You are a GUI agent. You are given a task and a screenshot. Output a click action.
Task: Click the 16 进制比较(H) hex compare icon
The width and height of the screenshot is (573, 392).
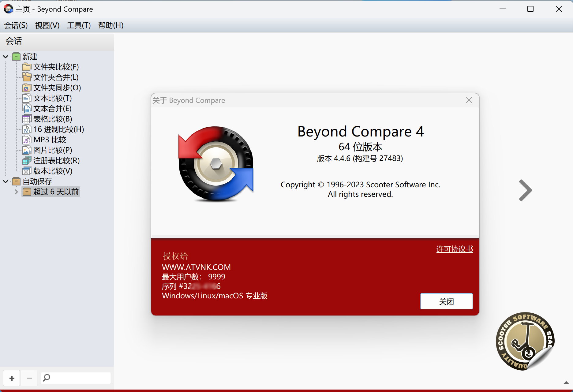tap(27, 129)
